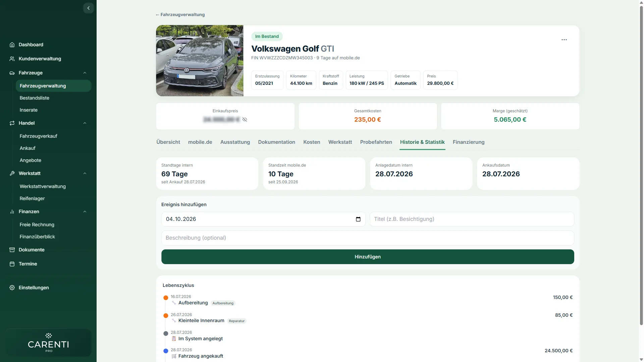Collapse the sidebar with the chevron button
This screenshot has height=362, width=644.
point(88,8)
